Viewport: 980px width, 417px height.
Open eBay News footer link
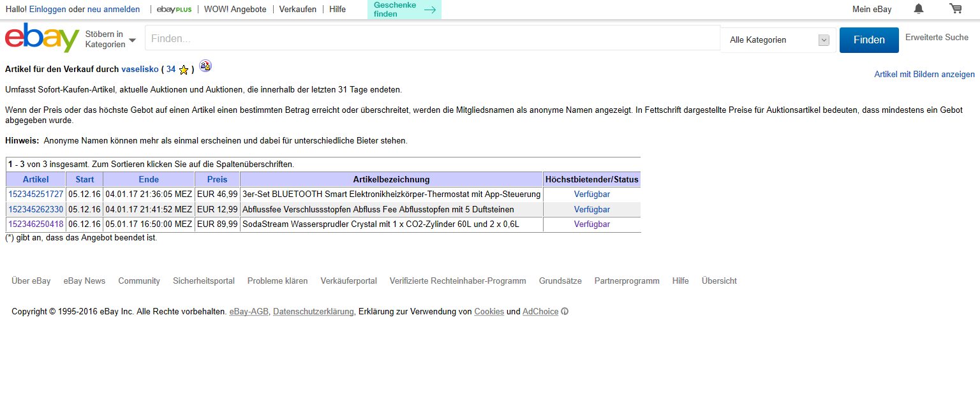84,281
